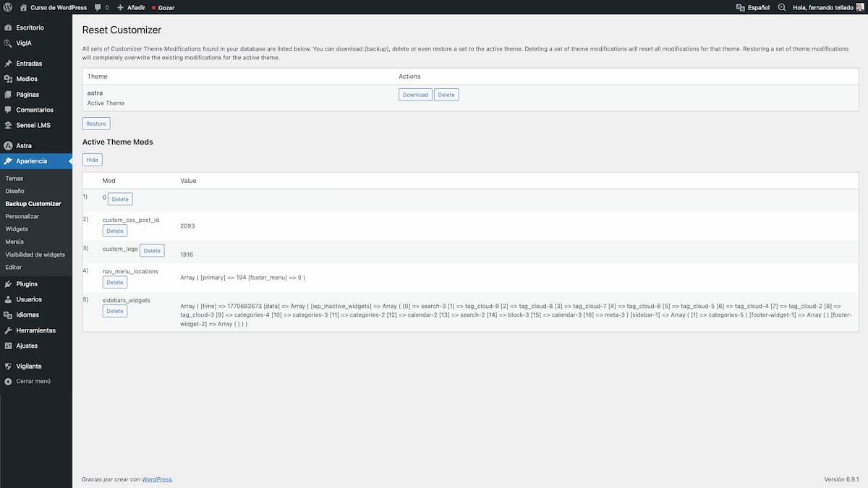Delete the sidebars_widgets mod
Image resolution: width=868 pixels, height=488 pixels.
pos(115,311)
